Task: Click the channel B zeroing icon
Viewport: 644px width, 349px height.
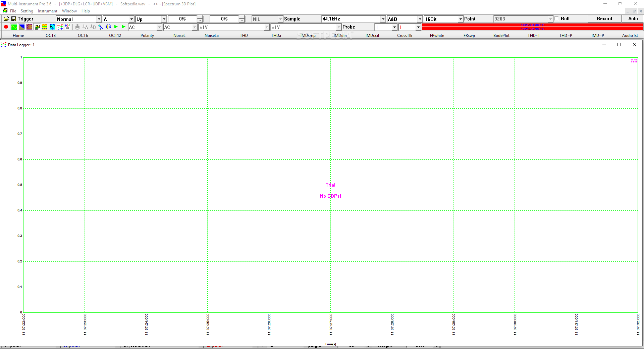Action: [93, 27]
